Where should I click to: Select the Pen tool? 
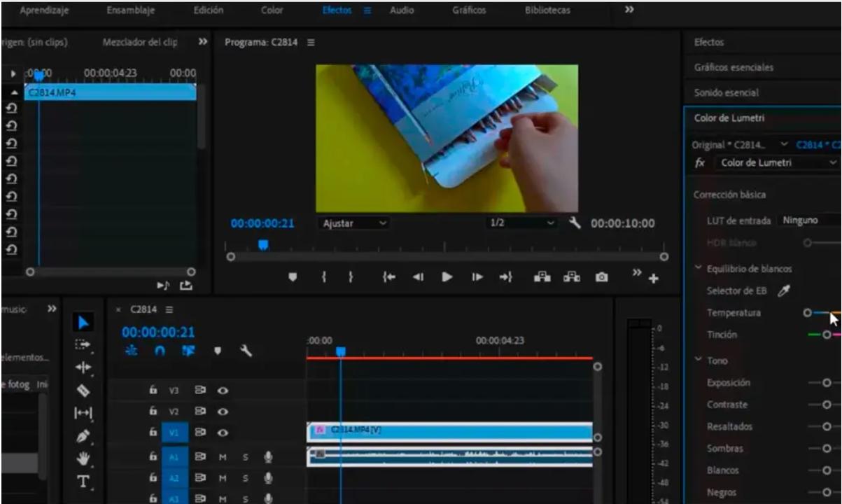click(x=83, y=436)
